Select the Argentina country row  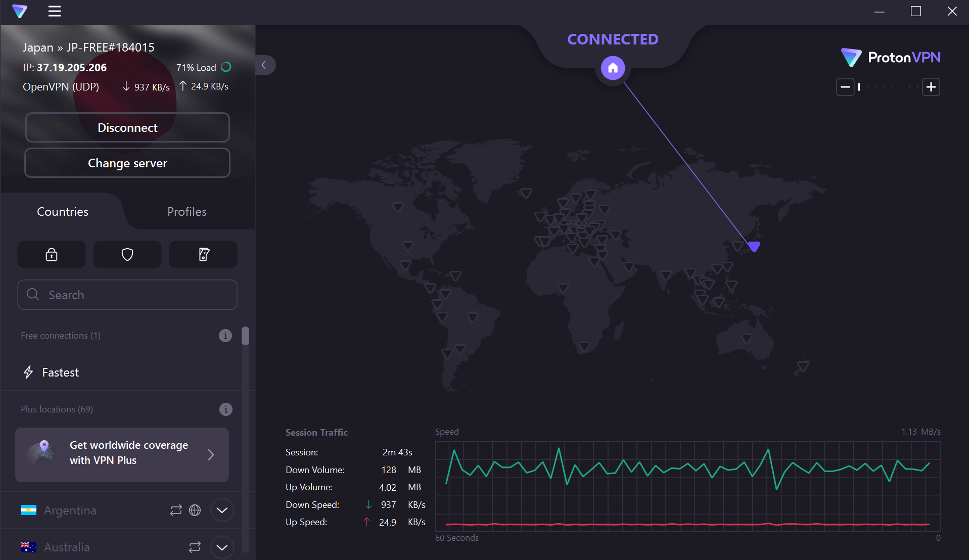tap(121, 510)
